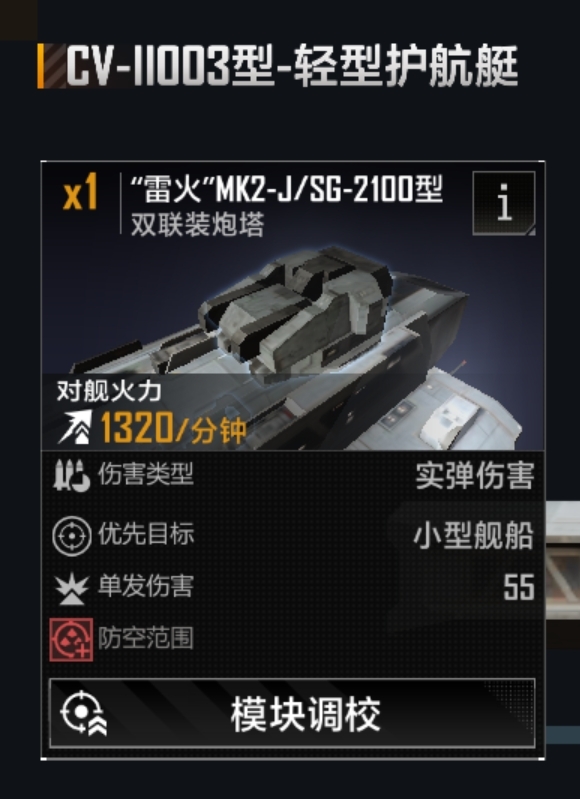Click the x1 quantity indicator
The height and width of the screenshot is (799, 580).
point(80,192)
